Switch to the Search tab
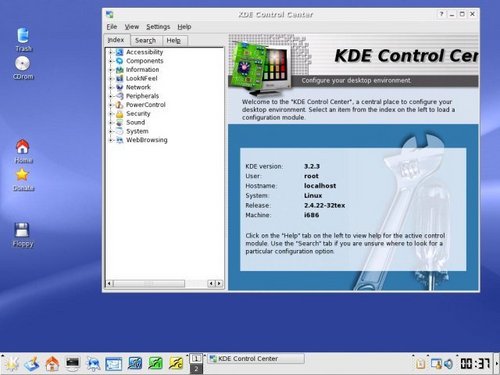500x375 pixels. pos(145,40)
